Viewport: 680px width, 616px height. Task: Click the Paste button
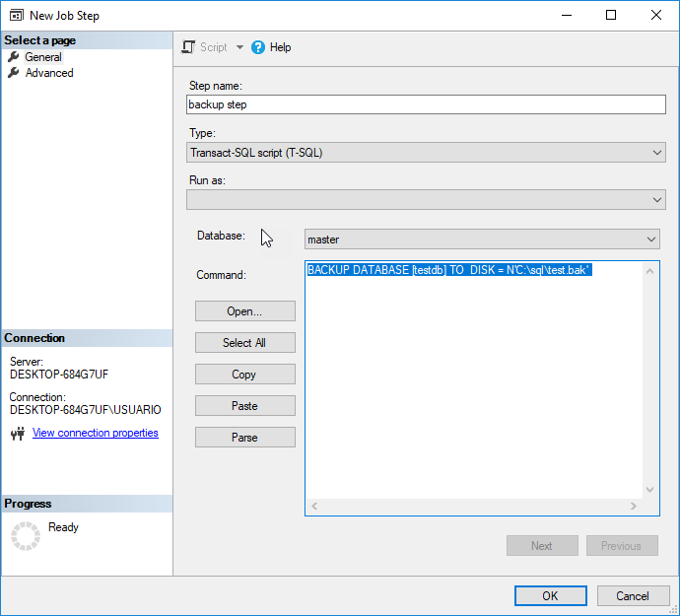244,406
